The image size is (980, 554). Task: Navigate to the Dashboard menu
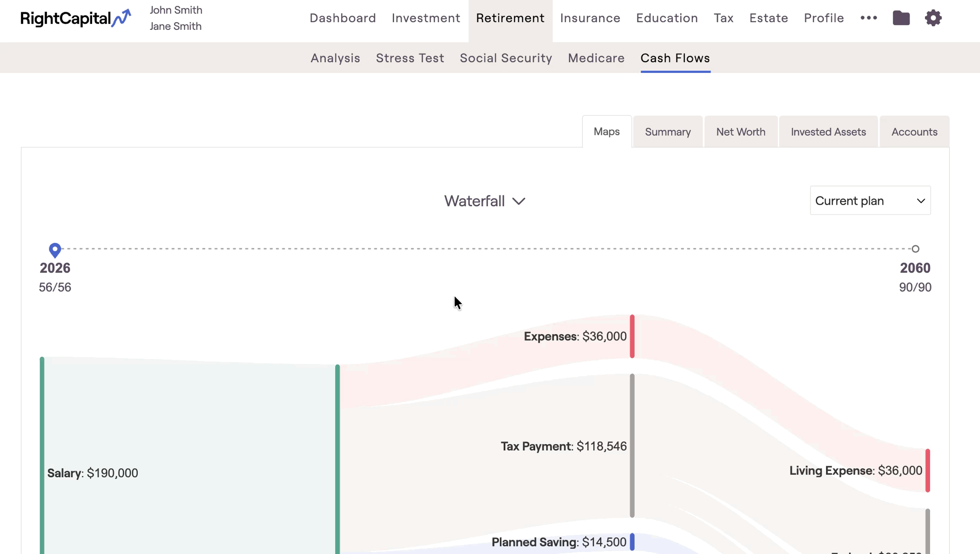coord(343,18)
